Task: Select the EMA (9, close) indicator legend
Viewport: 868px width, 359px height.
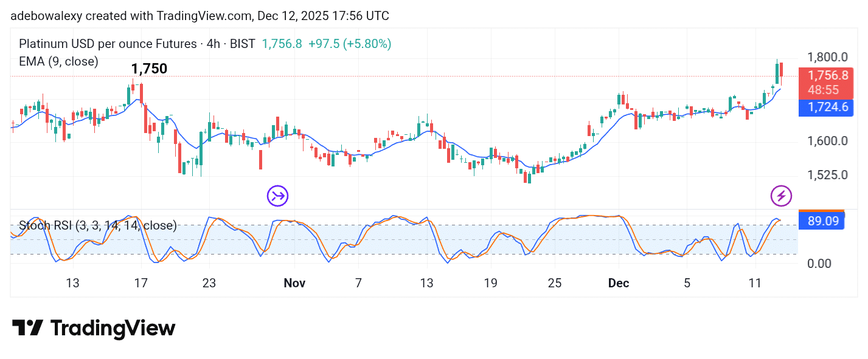Action: 58,61
